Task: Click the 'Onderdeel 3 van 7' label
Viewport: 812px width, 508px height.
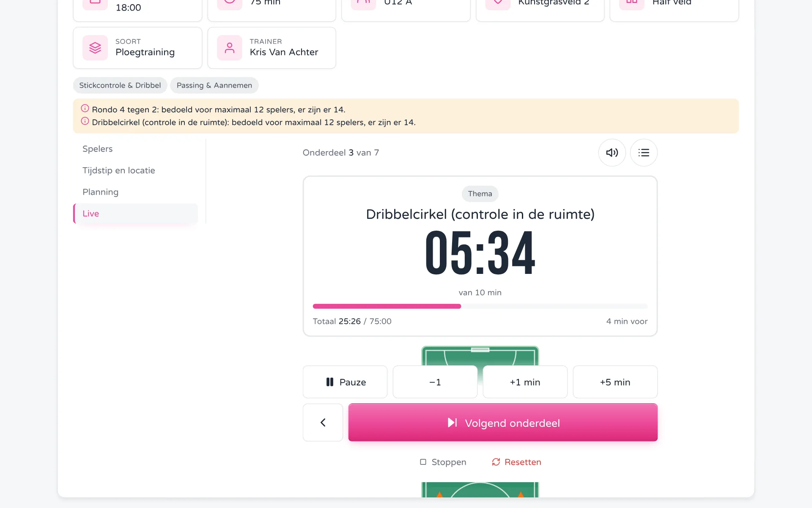Action: 340,152
